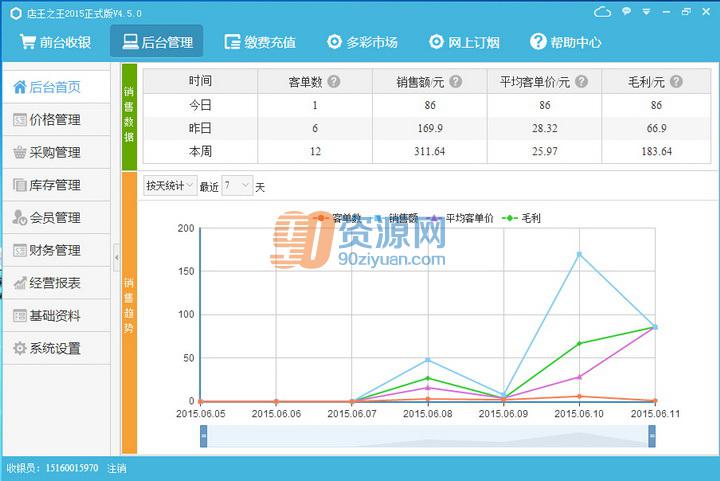Click the finance icon beside 财务管理
This screenshot has height=481, width=720.
20,250
